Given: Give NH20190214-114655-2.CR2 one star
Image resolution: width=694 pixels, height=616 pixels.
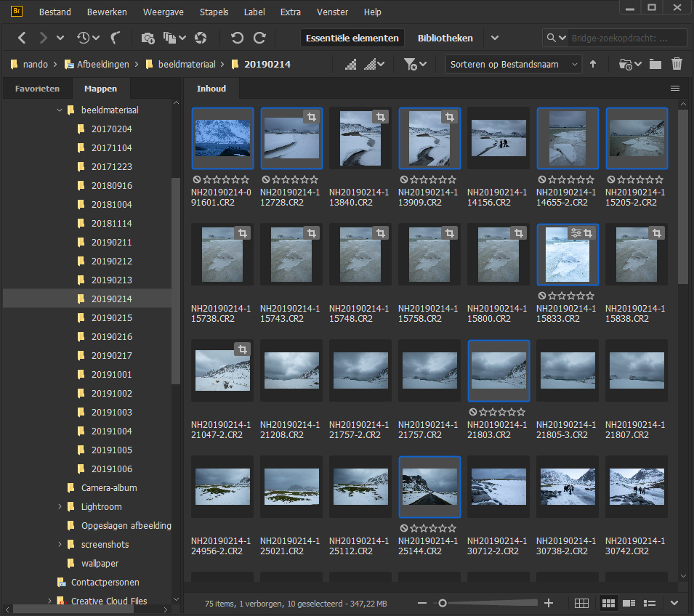Looking at the screenshot, I should point(553,179).
